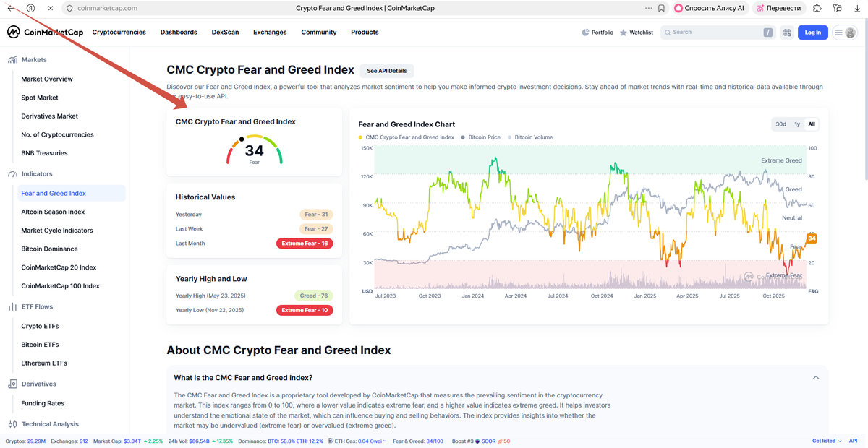
Task: Click the QR code scan icon
Action: tap(787, 33)
